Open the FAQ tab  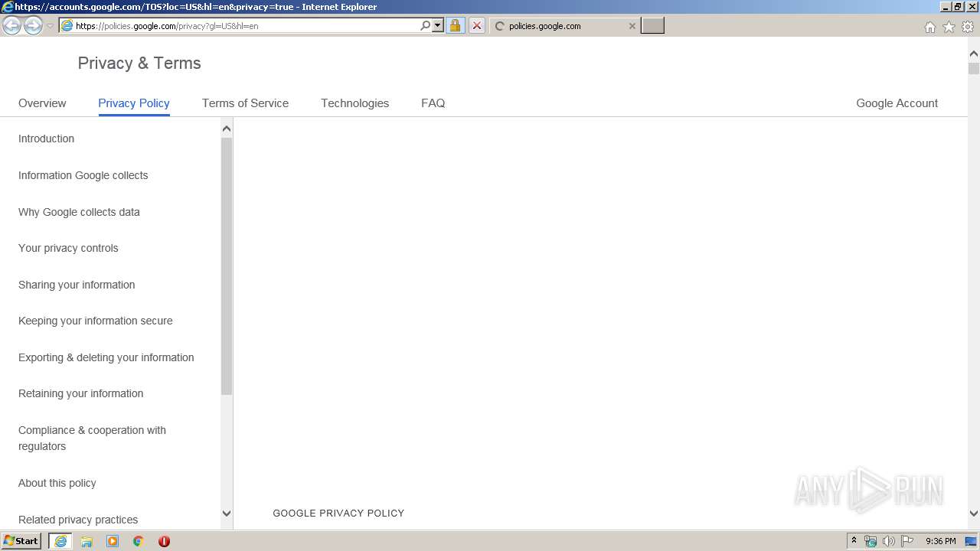433,103
